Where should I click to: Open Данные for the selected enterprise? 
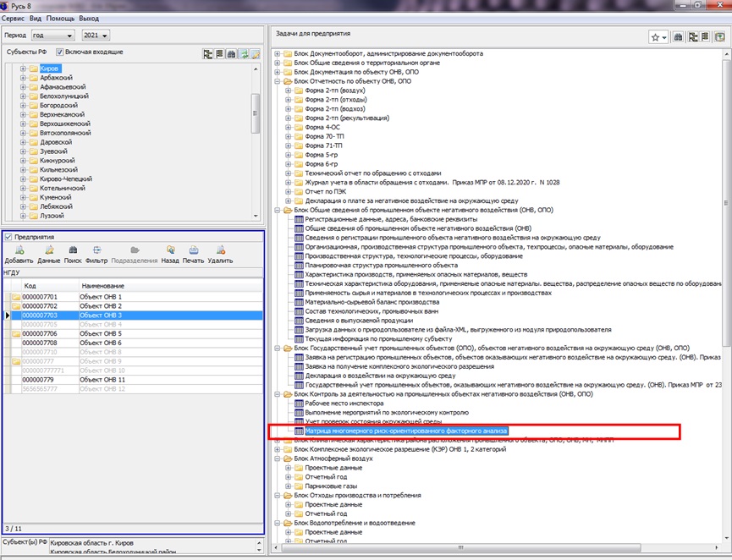tap(49, 255)
